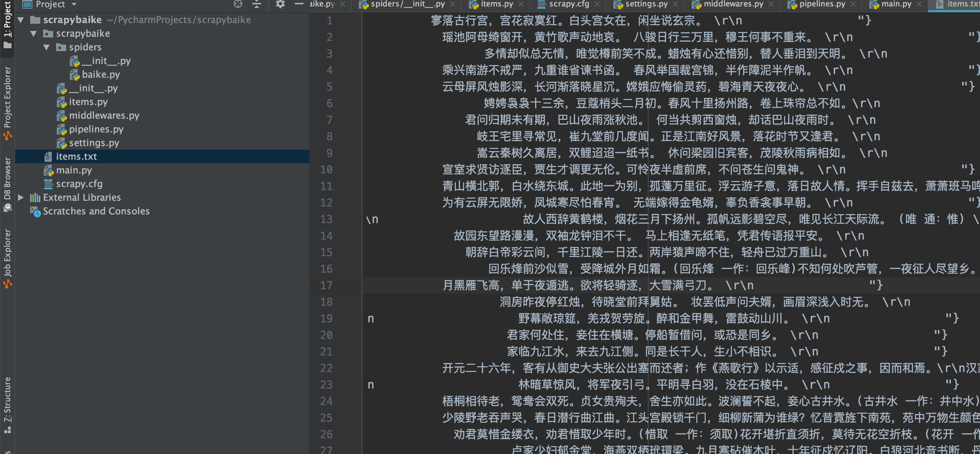Click the main.py file icon in tree
Viewport: 980px width, 454px height.
pyautogui.click(x=49, y=171)
